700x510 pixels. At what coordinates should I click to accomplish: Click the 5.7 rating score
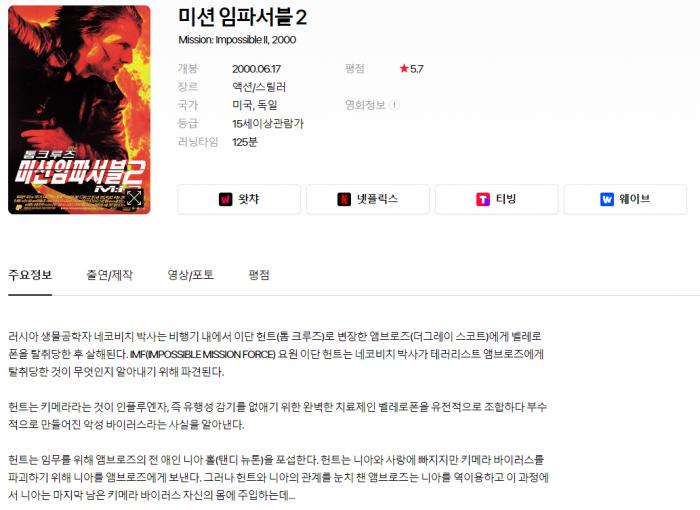pos(417,69)
